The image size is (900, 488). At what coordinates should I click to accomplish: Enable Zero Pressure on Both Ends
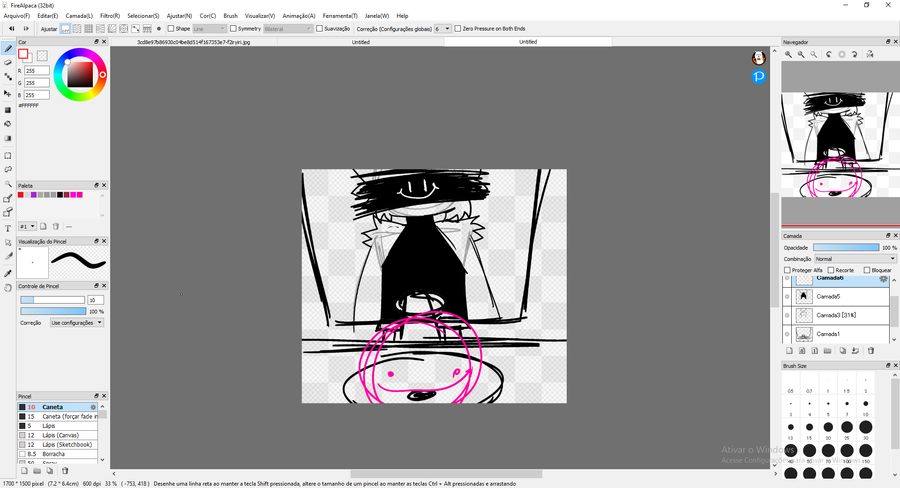457,29
